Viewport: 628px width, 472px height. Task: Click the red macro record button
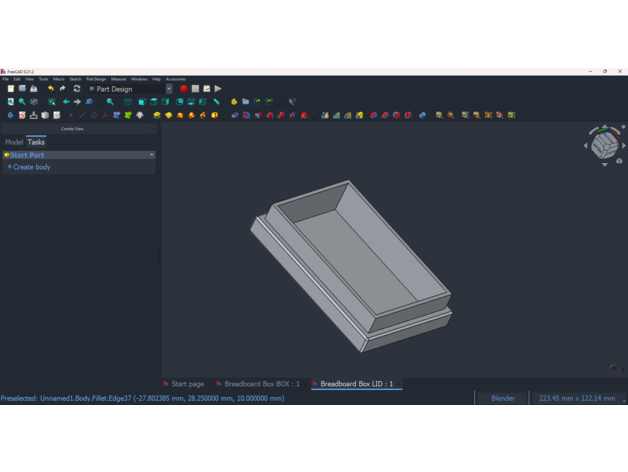click(x=184, y=89)
